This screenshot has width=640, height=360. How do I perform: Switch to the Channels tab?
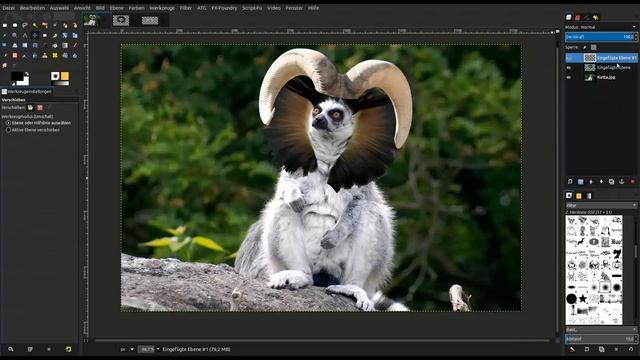tap(578, 17)
